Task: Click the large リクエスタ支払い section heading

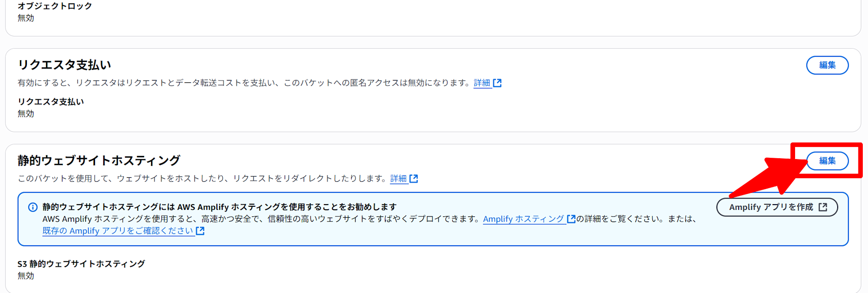Action: [x=64, y=65]
